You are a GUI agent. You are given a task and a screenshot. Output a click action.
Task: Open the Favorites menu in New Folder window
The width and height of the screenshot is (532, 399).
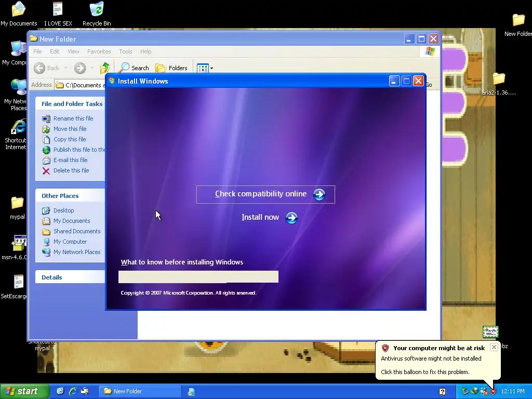(x=99, y=51)
